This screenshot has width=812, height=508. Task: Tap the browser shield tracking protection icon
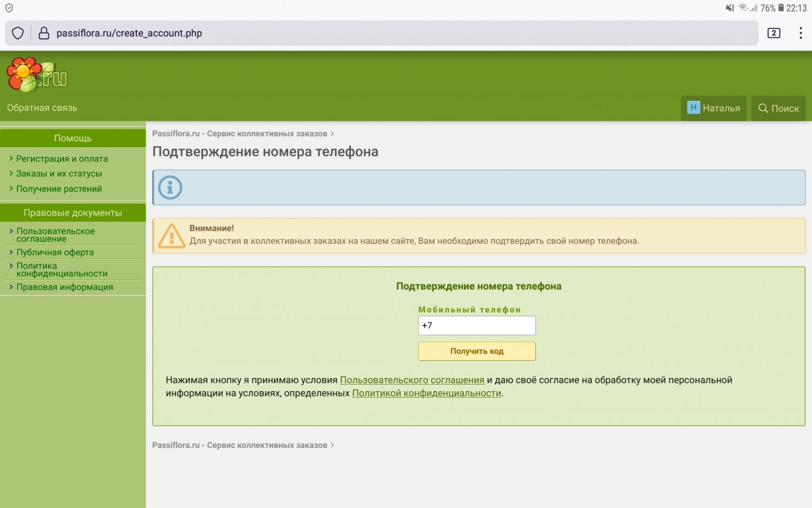[x=18, y=33]
